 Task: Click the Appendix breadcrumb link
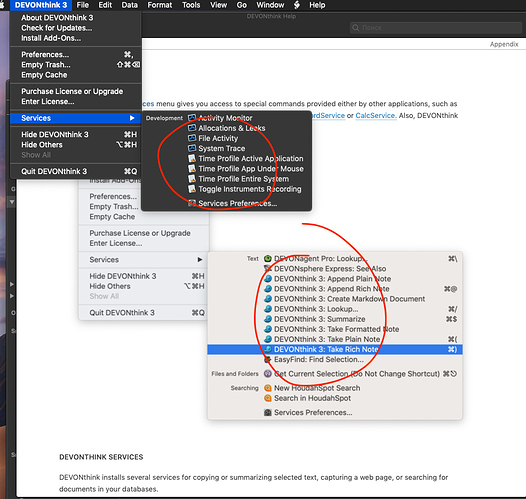click(x=504, y=44)
